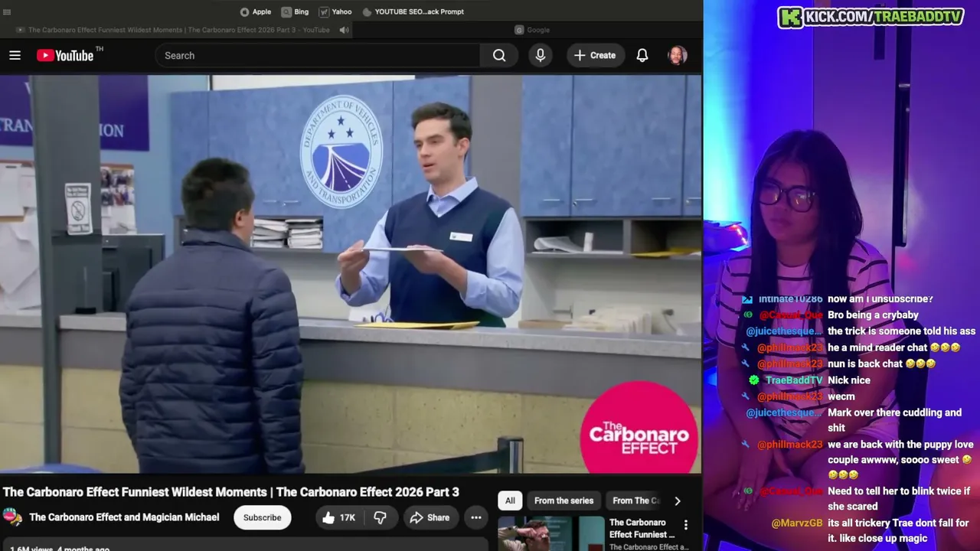Like the video with thumbs up
The height and width of the screenshot is (551, 980).
(338, 517)
